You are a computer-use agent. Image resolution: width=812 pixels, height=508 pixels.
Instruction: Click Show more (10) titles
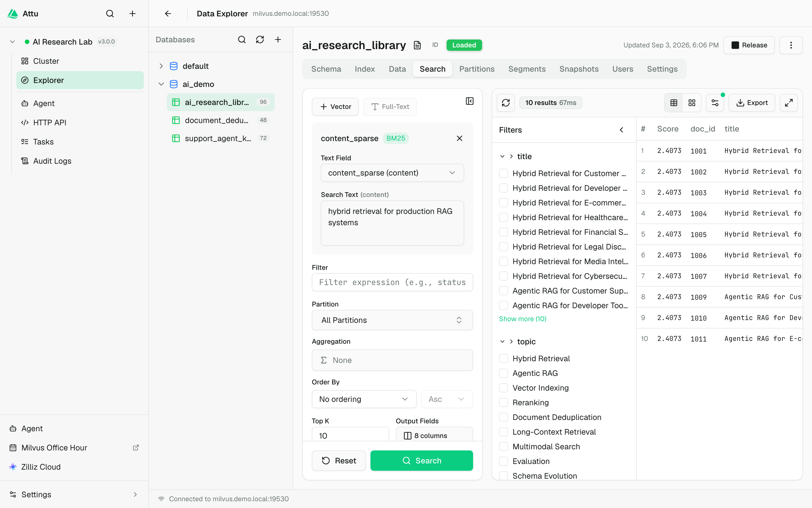(522, 319)
